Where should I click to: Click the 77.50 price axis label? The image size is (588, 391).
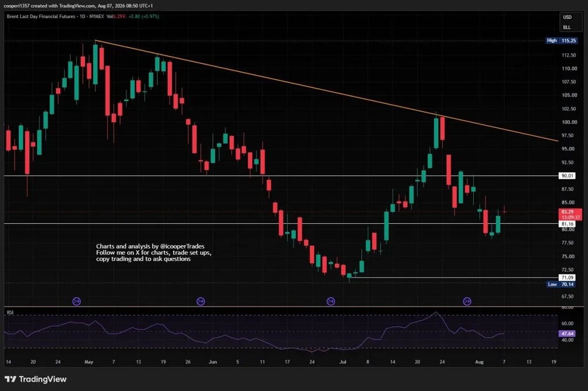567,243
